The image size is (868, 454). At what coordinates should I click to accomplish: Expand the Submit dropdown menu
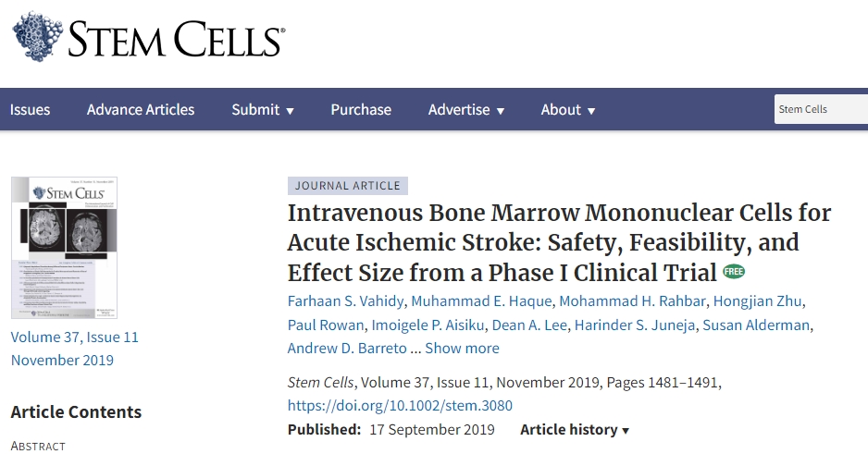pyautogui.click(x=263, y=109)
